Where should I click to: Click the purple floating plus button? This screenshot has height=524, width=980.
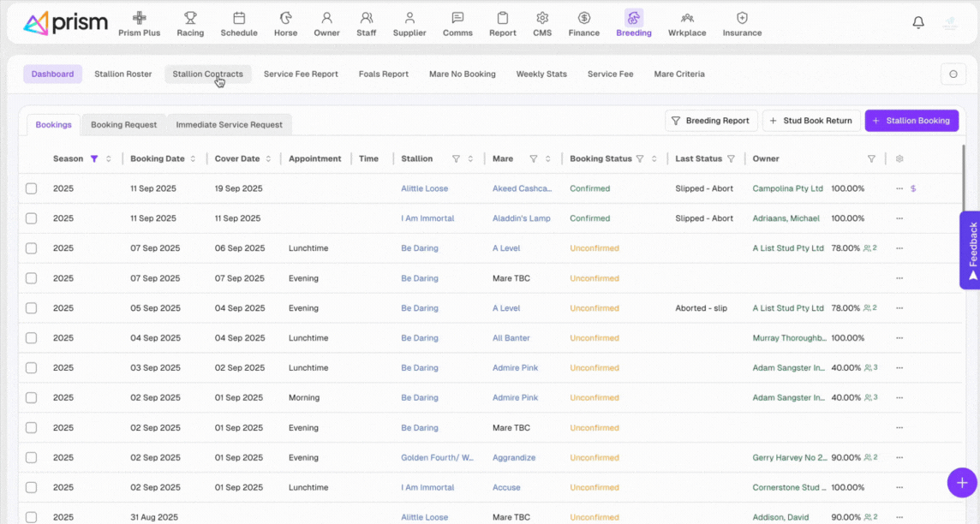(962, 482)
